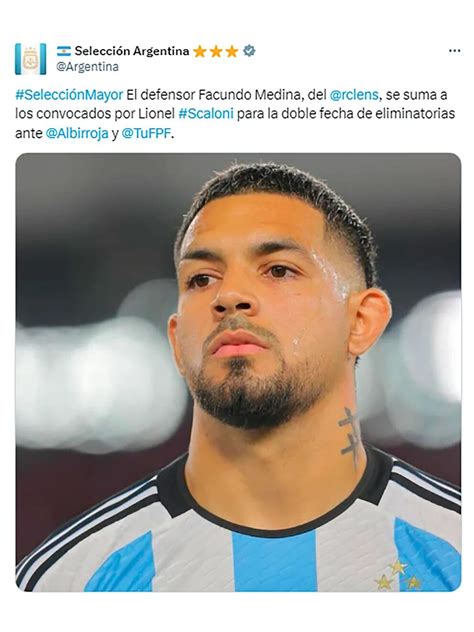
Task: Follow the #Scaloni hashtag
Action: pos(206,114)
